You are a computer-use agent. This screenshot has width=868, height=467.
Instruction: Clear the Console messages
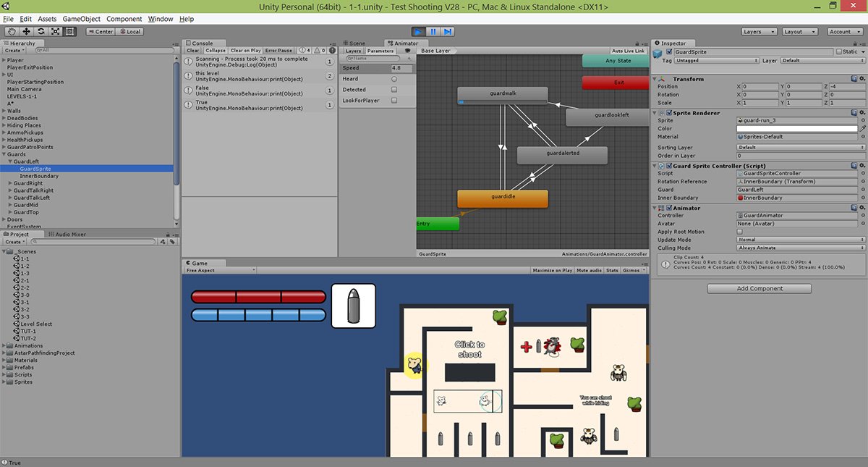pos(192,50)
